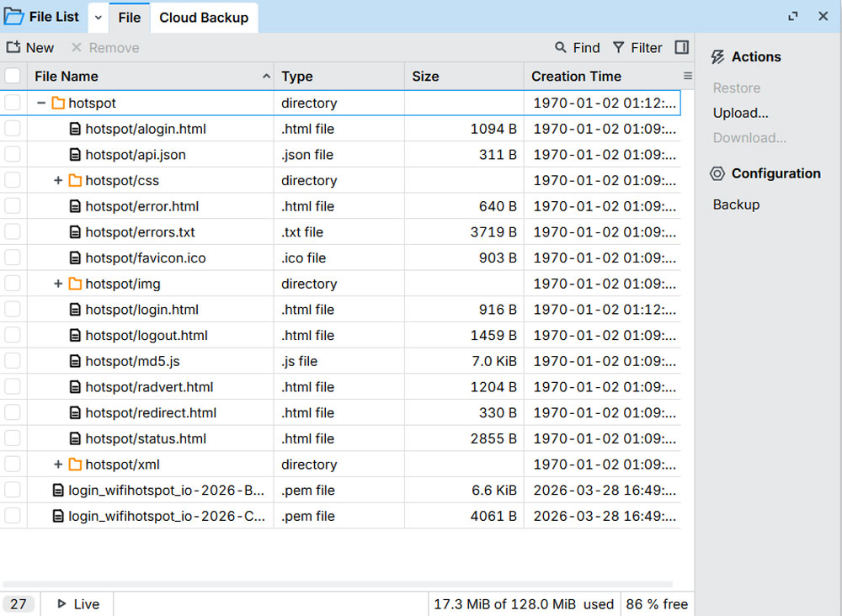Toggle the side panel layout icon

pos(682,48)
